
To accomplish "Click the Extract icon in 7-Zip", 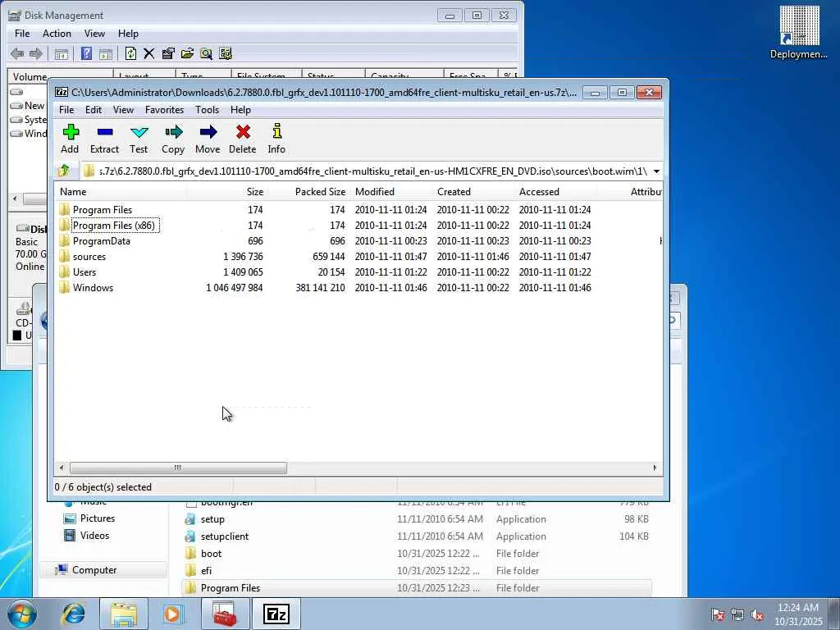I will click(x=104, y=139).
